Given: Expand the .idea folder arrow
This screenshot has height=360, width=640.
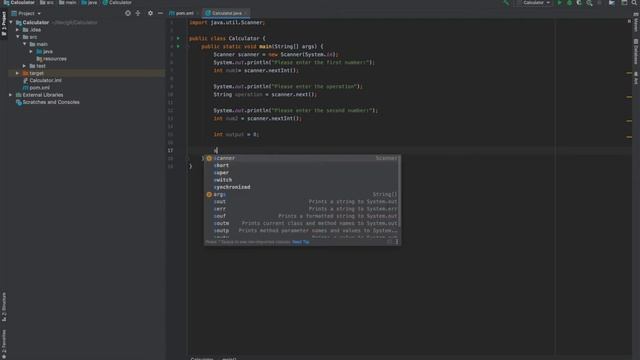Looking at the screenshot, I should pos(18,30).
